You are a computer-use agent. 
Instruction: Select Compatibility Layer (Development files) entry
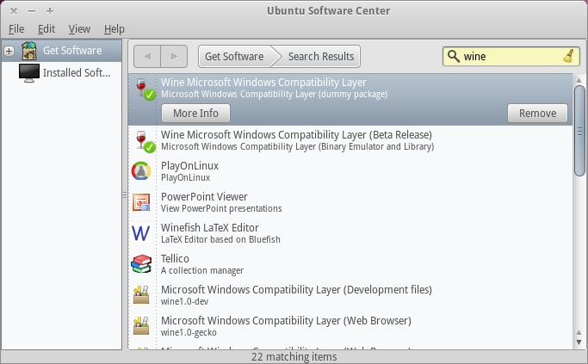pos(350,295)
